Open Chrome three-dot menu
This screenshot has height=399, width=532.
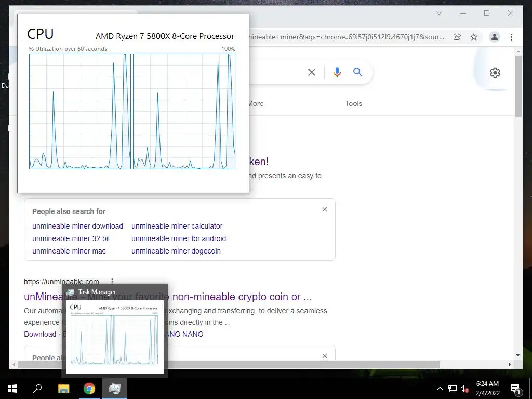(511, 37)
